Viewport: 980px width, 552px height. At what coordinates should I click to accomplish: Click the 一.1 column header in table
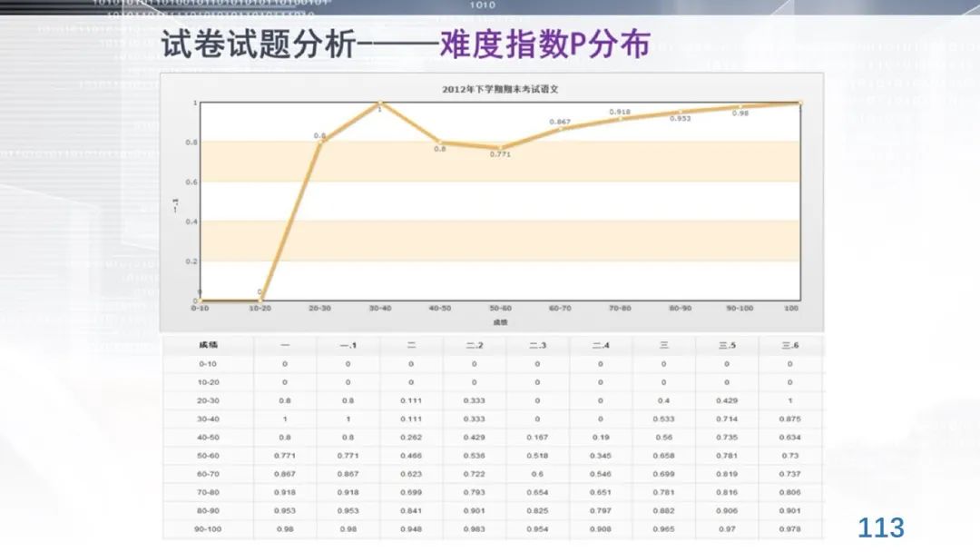[348, 345]
